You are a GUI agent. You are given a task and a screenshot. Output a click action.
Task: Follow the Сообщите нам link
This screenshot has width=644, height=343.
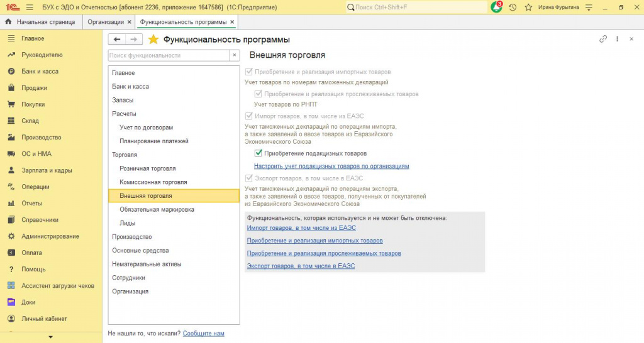click(203, 333)
